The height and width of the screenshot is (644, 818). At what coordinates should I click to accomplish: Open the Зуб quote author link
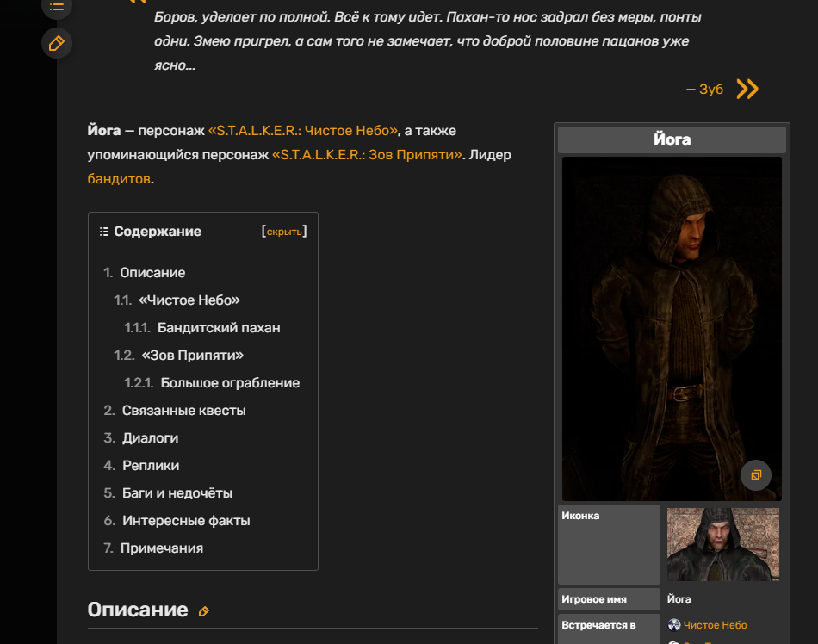711,89
